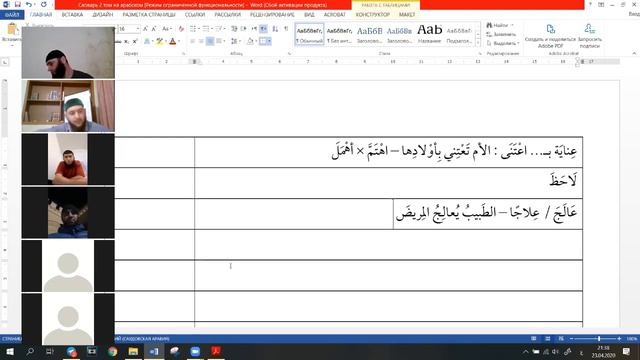Open the ВИД ribbon tab
Screen dimensions: 640x360
[309, 15]
